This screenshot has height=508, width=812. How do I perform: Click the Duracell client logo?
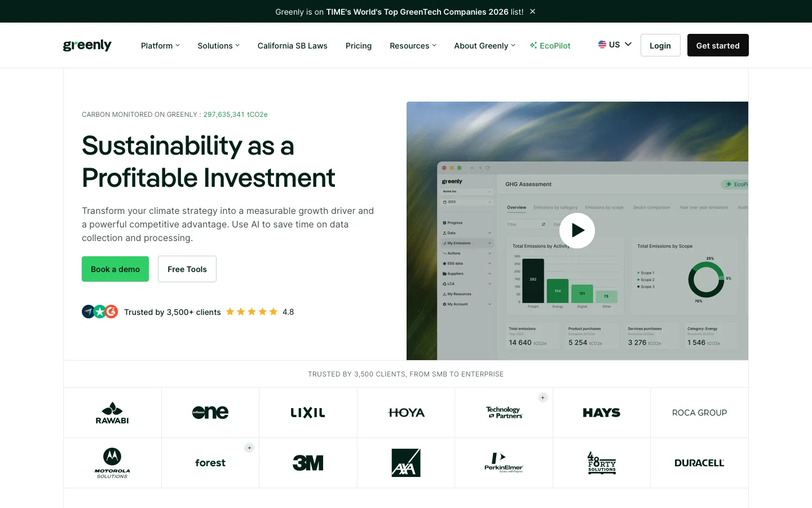coord(699,463)
